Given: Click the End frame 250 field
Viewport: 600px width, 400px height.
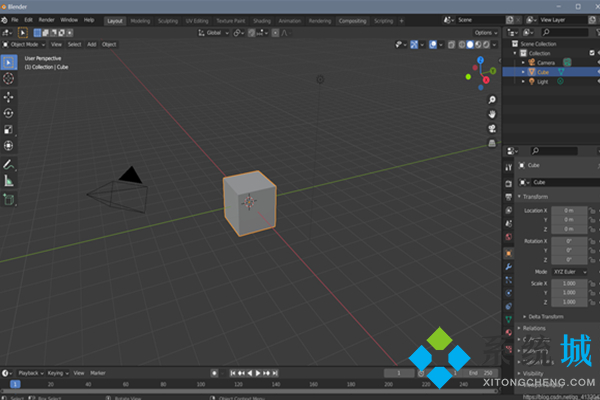Looking at the screenshot, I should (x=481, y=373).
